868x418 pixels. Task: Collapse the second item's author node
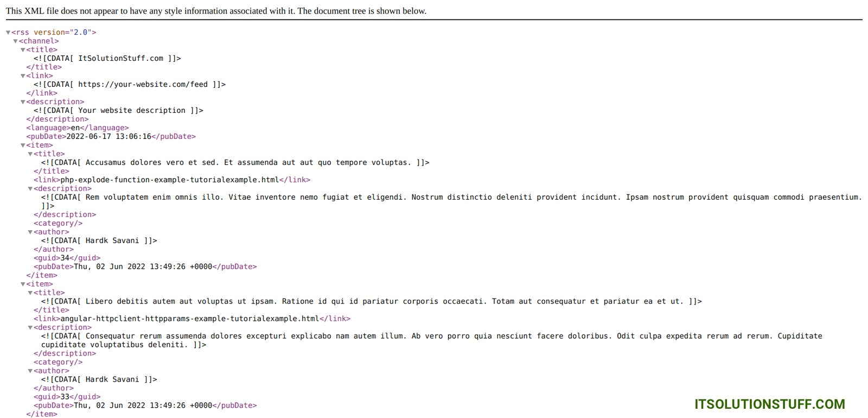(x=30, y=371)
